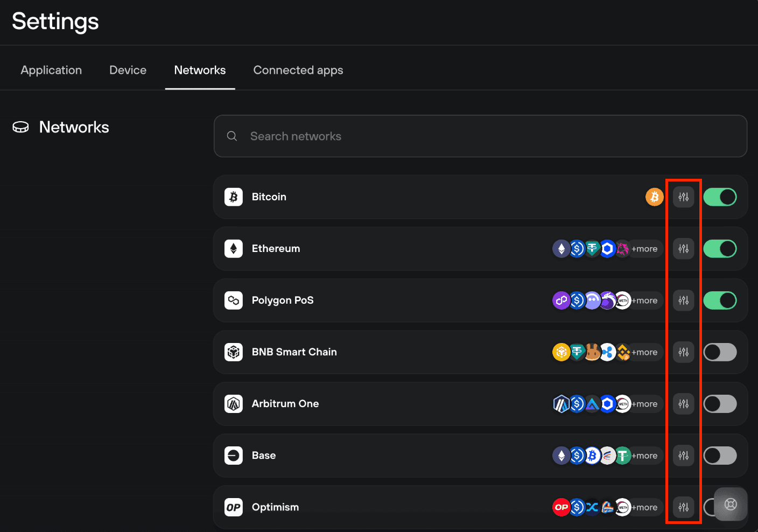Open advanced settings for Base network
The image size is (758, 532).
[684, 456]
